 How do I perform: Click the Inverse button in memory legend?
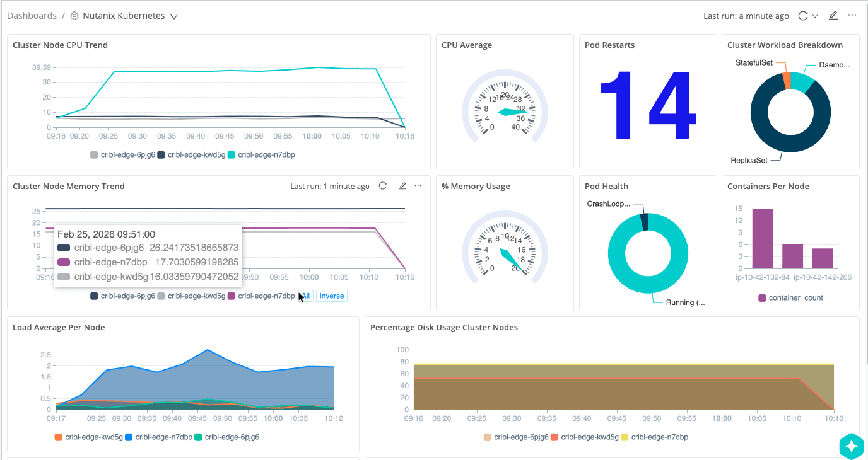pos(331,296)
